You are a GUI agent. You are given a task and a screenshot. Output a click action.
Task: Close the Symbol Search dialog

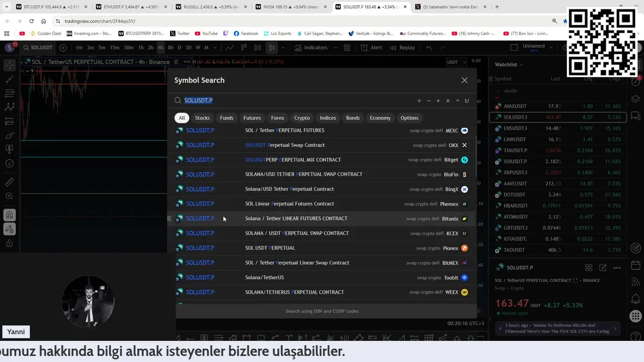point(464,80)
